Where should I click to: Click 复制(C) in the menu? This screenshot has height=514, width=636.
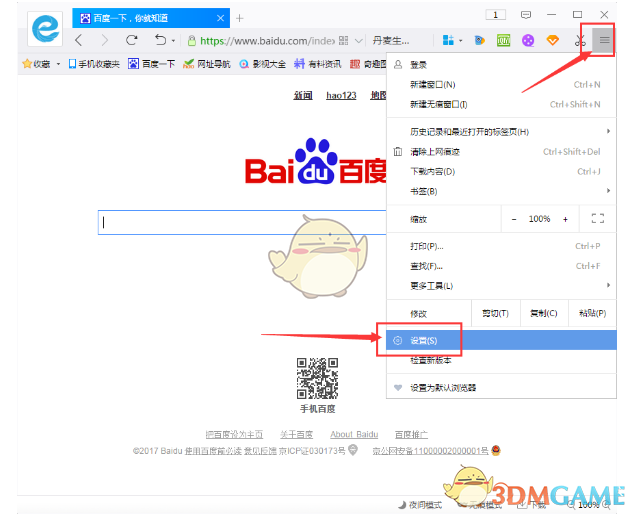tap(544, 313)
